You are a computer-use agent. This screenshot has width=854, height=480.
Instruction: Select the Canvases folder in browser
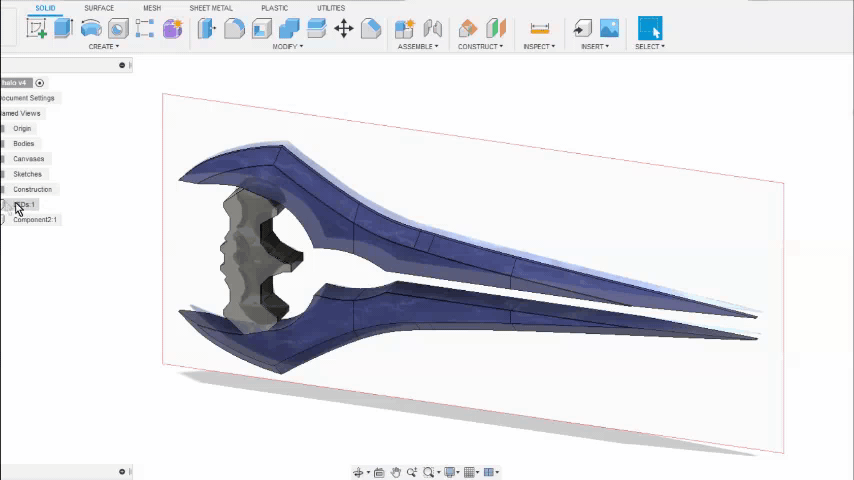tap(29, 159)
